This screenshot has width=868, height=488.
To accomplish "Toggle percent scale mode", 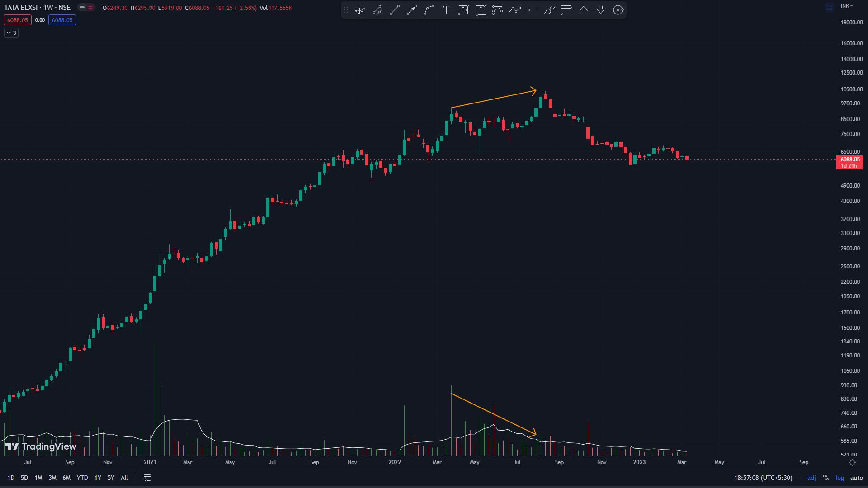I will (x=826, y=478).
